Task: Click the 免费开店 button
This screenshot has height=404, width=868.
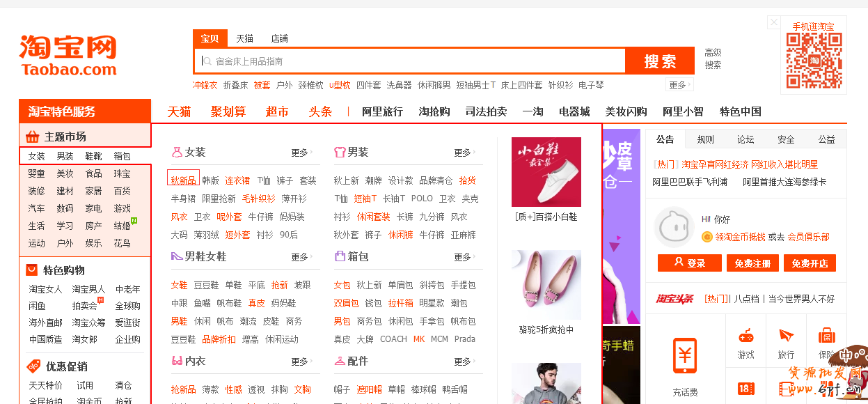Action: tap(810, 263)
